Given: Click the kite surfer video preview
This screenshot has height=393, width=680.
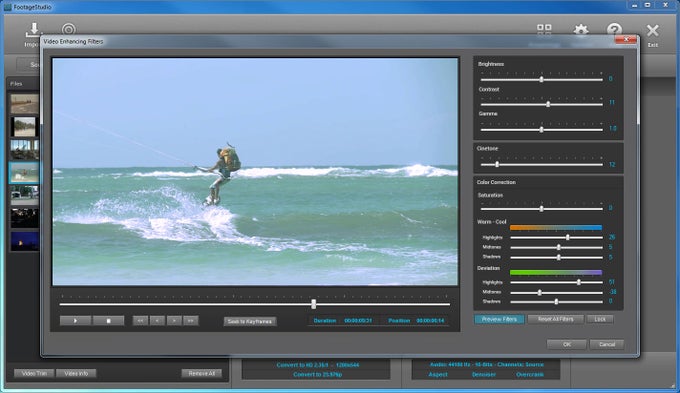Looking at the screenshot, I should [x=255, y=171].
